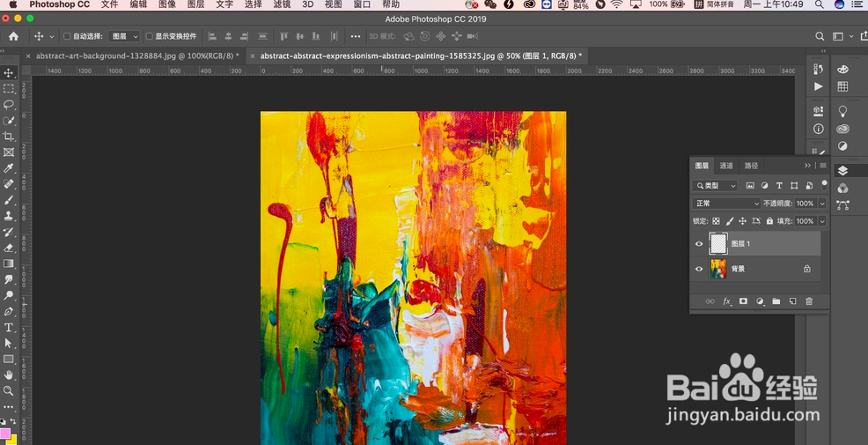Screen dimensions: 868x445
Task: Select the History Brush tool
Action: click(8, 232)
